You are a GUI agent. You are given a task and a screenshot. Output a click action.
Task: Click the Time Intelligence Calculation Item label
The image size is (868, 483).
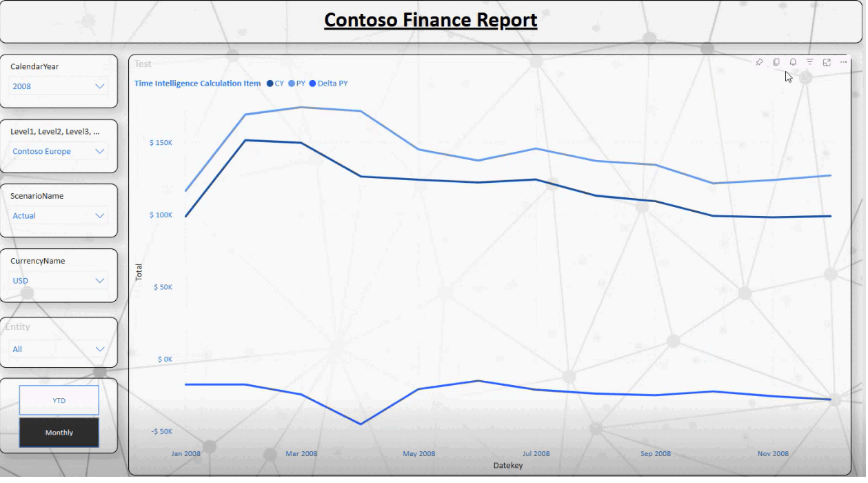(198, 83)
